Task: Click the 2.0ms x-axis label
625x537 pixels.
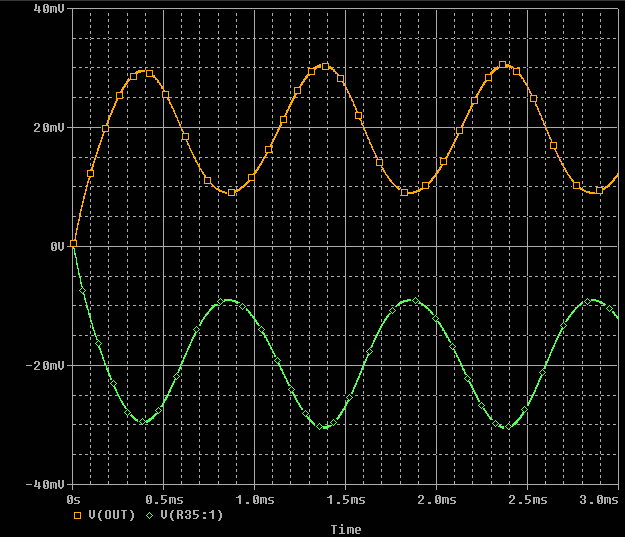Action: 437,500
